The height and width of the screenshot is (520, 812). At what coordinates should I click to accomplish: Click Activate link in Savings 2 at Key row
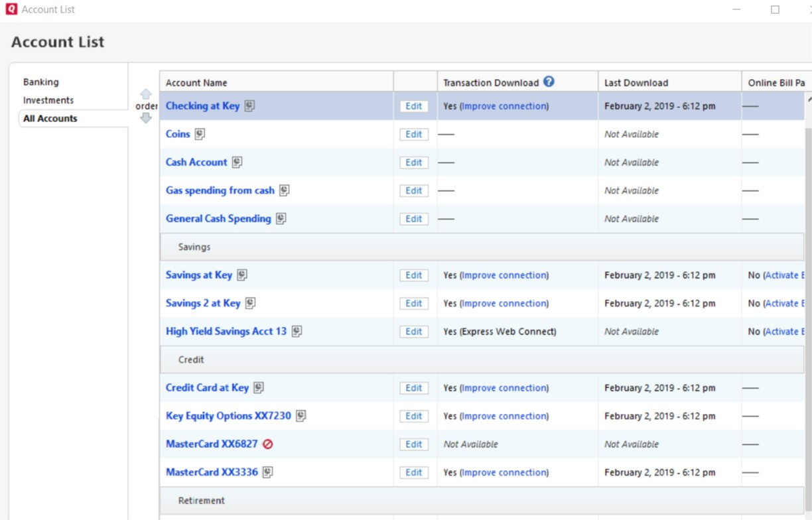(x=785, y=303)
